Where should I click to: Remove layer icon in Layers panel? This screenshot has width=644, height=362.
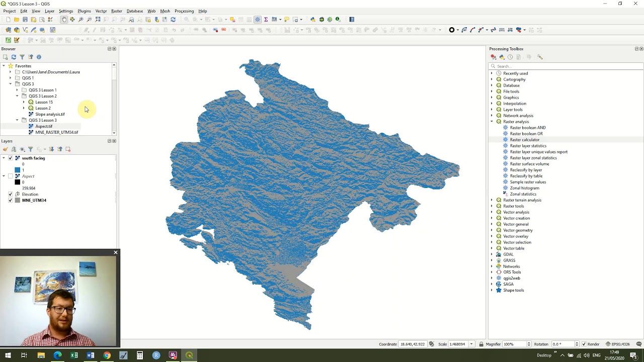(x=68, y=149)
